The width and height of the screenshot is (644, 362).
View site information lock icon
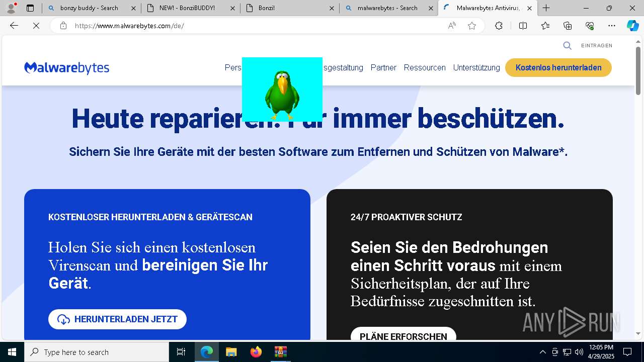63,26
